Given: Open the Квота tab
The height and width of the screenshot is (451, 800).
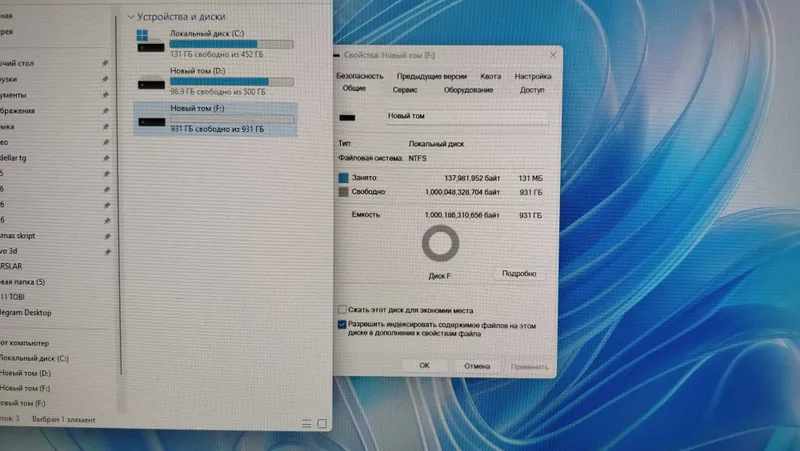Looking at the screenshot, I should coord(490,77).
